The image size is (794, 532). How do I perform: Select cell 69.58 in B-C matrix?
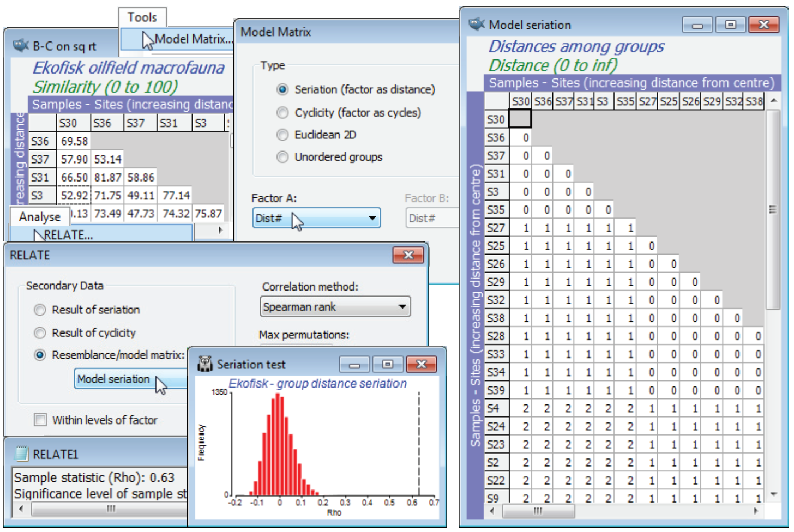[x=74, y=141]
